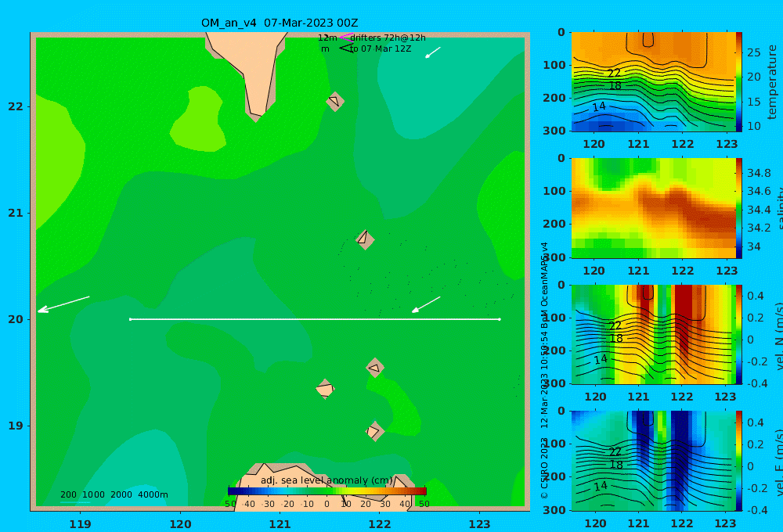Click the '10' tick on the temperature colorbar
This screenshot has width=783, height=532.
pos(754,126)
